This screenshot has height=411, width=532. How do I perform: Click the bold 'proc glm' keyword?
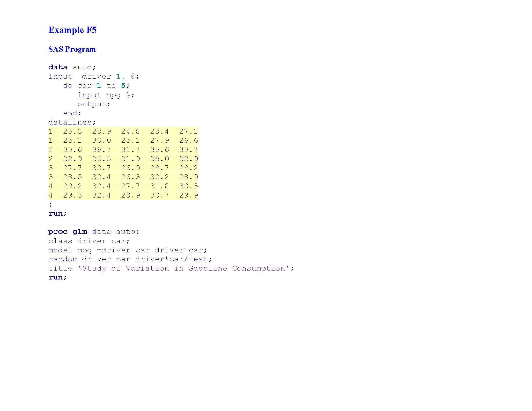pos(68,232)
